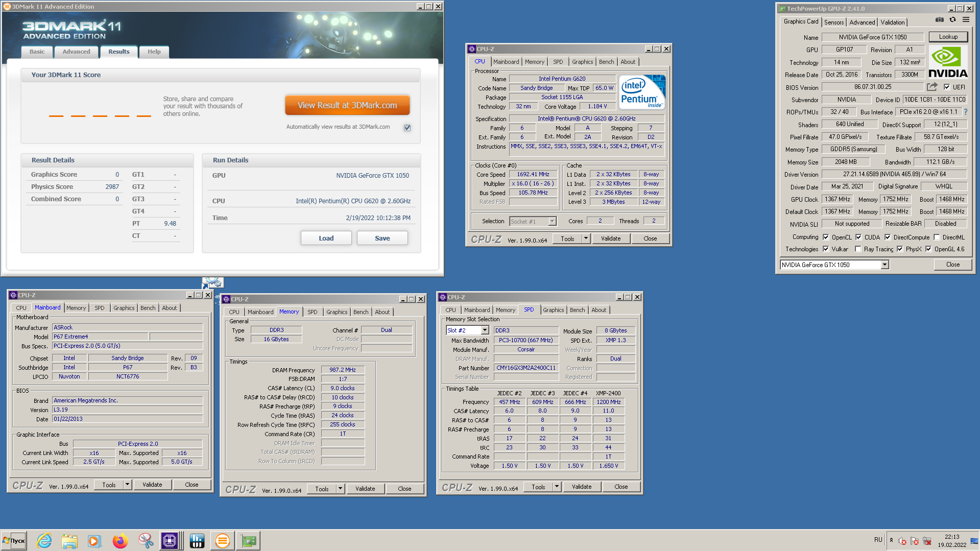This screenshot has height=551, width=980.
Task: Open Windows Explorer folder icon in taskbar
Action: pyautogui.click(x=69, y=540)
